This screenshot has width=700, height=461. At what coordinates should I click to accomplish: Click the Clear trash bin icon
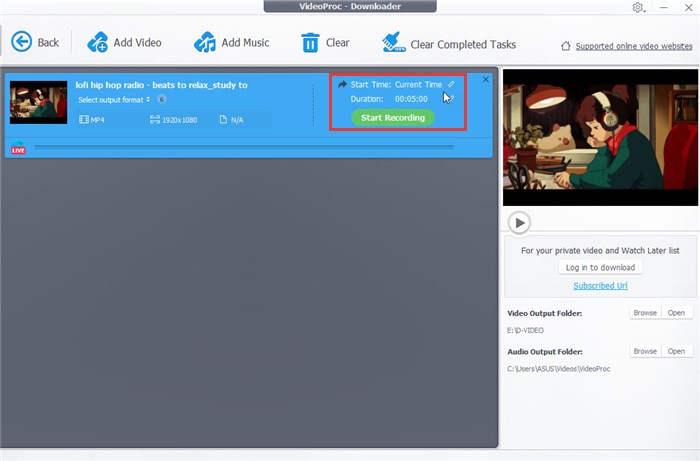pos(310,42)
